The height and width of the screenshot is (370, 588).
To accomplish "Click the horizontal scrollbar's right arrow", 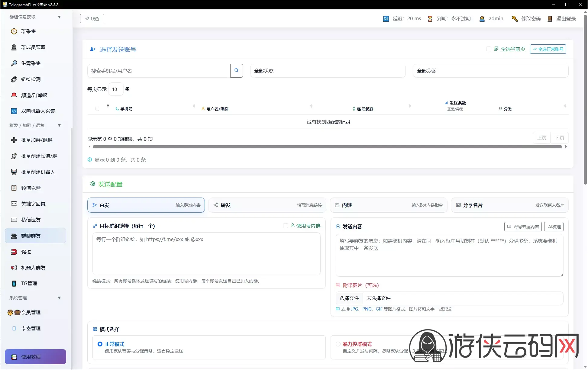I will (x=566, y=147).
